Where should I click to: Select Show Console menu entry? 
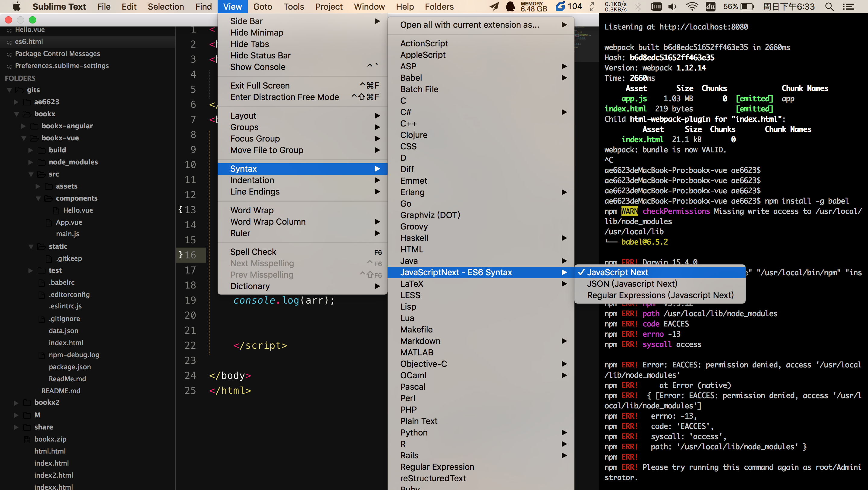click(x=302, y=67)
